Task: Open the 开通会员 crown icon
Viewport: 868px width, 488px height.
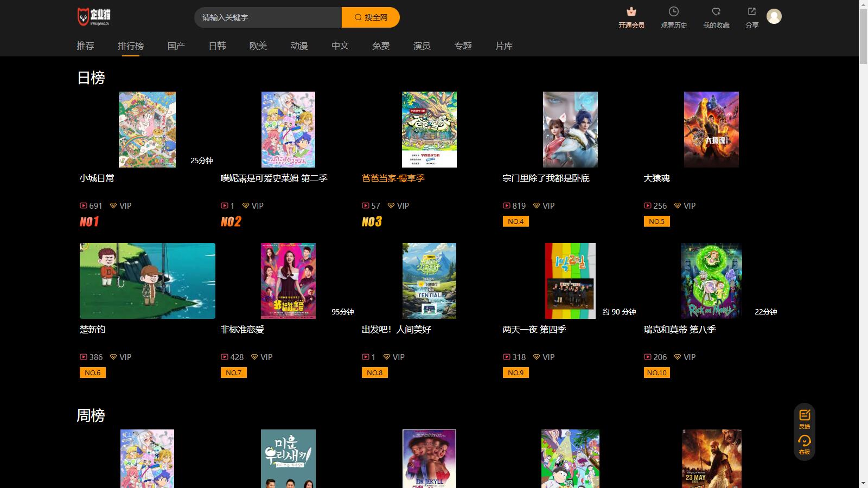Action: pyautogui.click(x=631, y=12)
